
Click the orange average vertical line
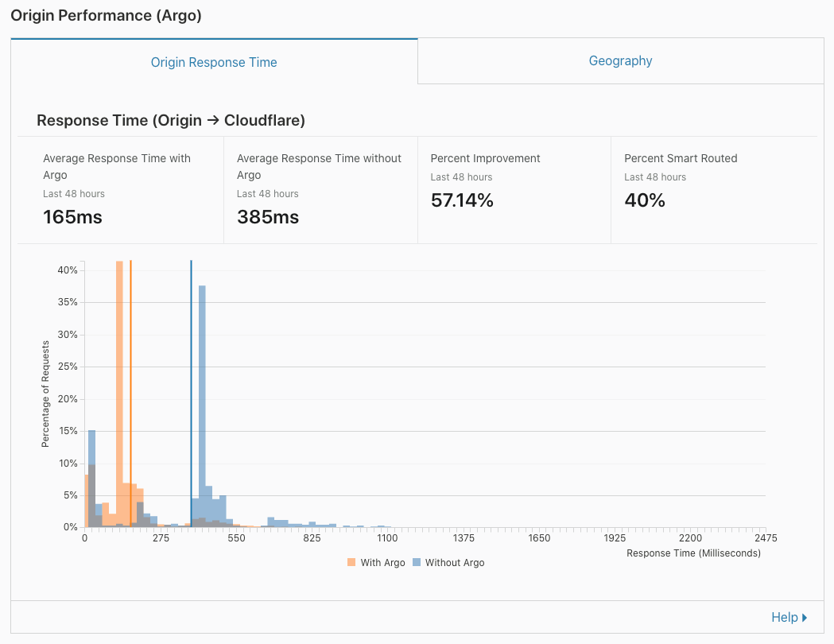coord(130,394)
